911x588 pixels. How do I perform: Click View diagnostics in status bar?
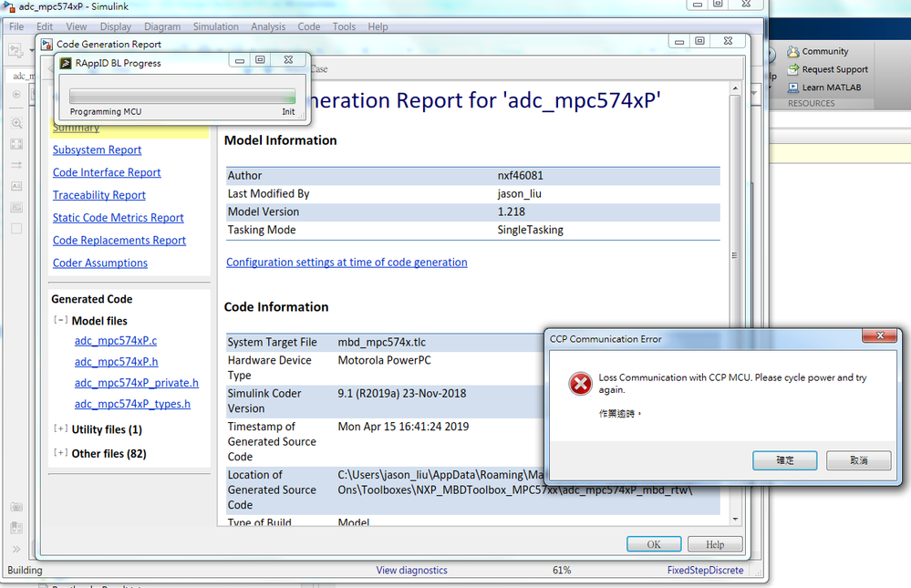(x=411, y=570)
